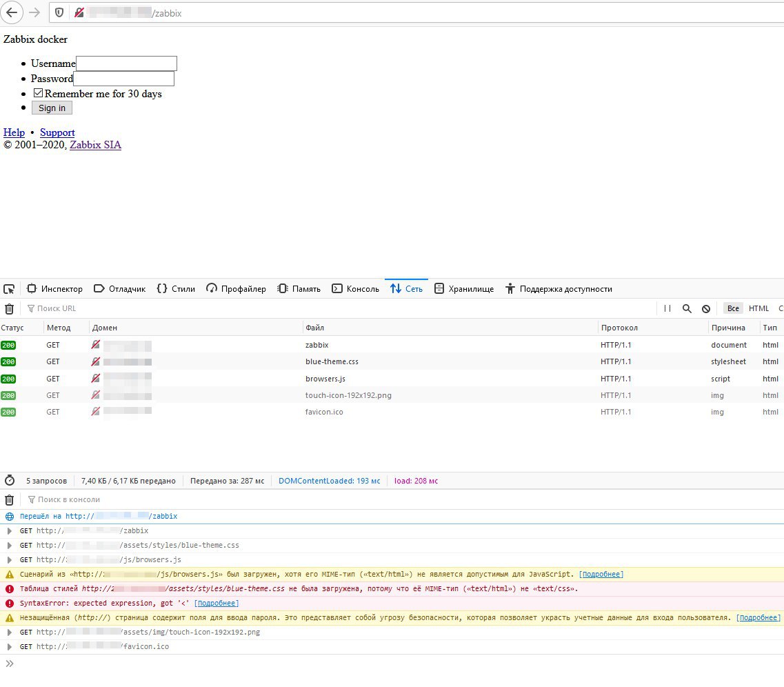Select the zabbix document request row
Screen dimensions: 784x687
pyautogui.click(x=392, y=345)
